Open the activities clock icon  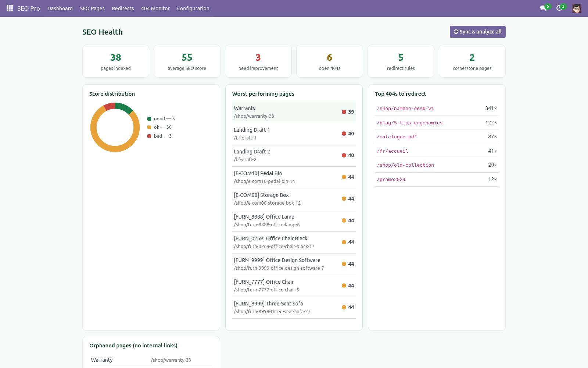559,8
